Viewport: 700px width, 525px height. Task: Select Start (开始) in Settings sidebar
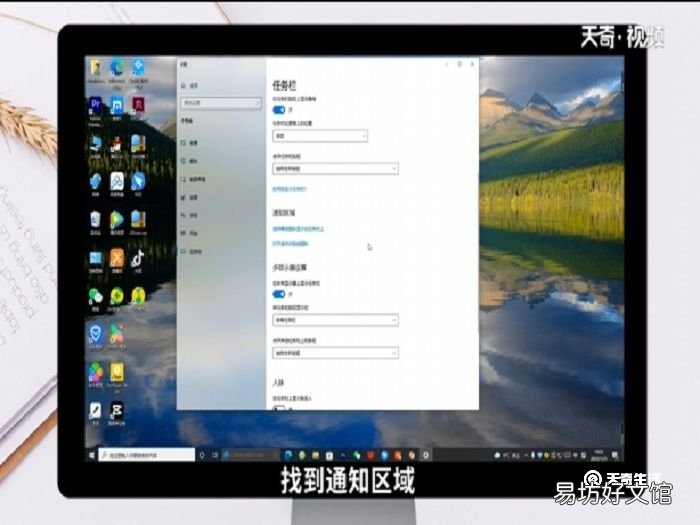(x=190, y=233)
